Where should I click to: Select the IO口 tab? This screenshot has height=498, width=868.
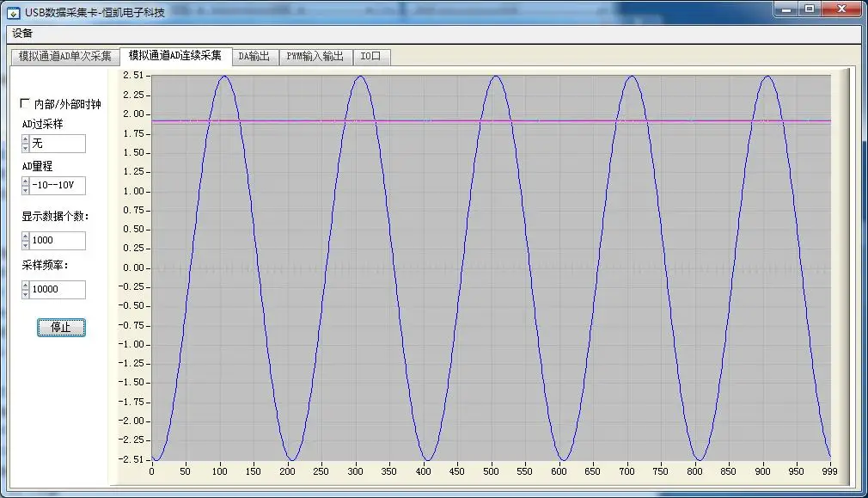tap(371, 57)
